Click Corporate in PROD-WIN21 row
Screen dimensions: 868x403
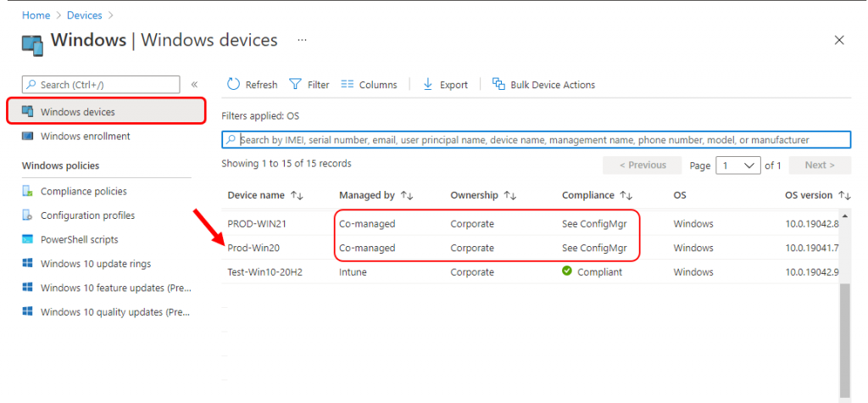472,224
